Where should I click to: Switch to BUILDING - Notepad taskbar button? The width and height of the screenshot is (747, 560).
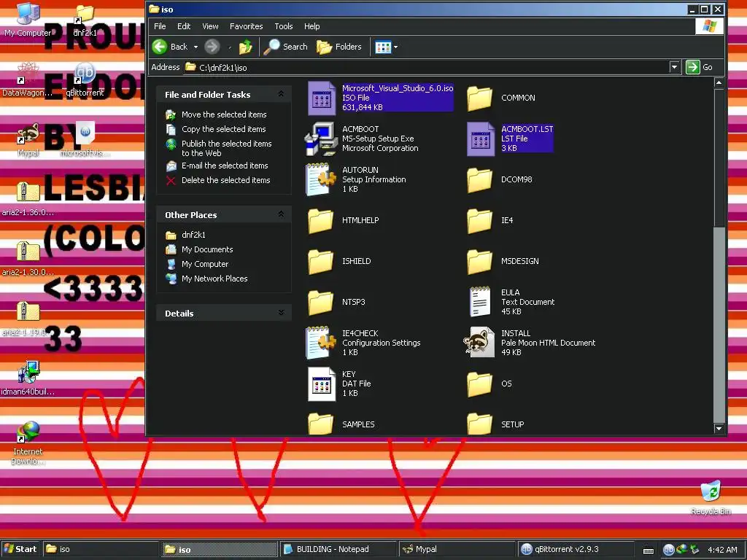[x=337, y=549]
